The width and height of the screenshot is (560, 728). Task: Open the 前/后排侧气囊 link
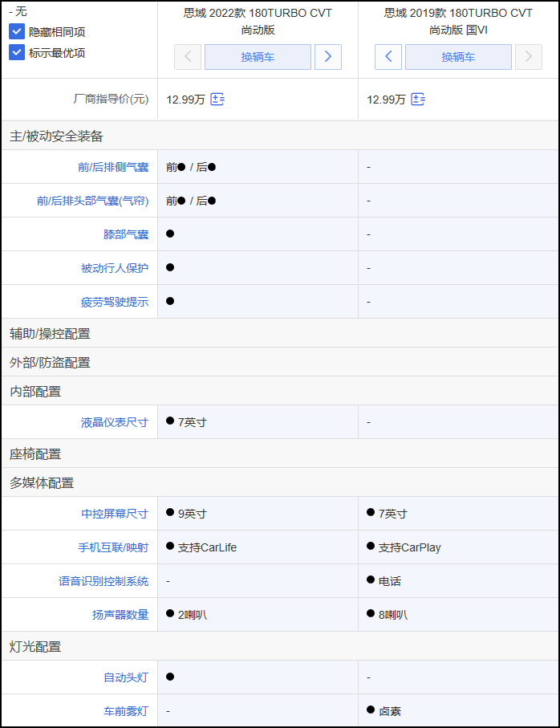113,167
